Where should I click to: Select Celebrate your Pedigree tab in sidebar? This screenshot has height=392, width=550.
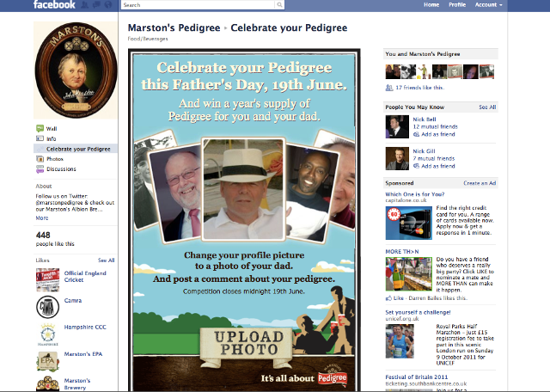(x=76, y=149)
